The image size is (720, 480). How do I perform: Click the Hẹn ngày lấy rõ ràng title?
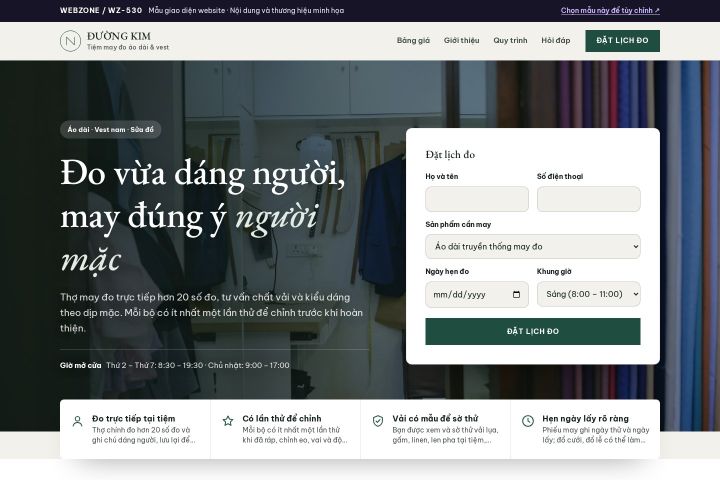coord(585,418)
